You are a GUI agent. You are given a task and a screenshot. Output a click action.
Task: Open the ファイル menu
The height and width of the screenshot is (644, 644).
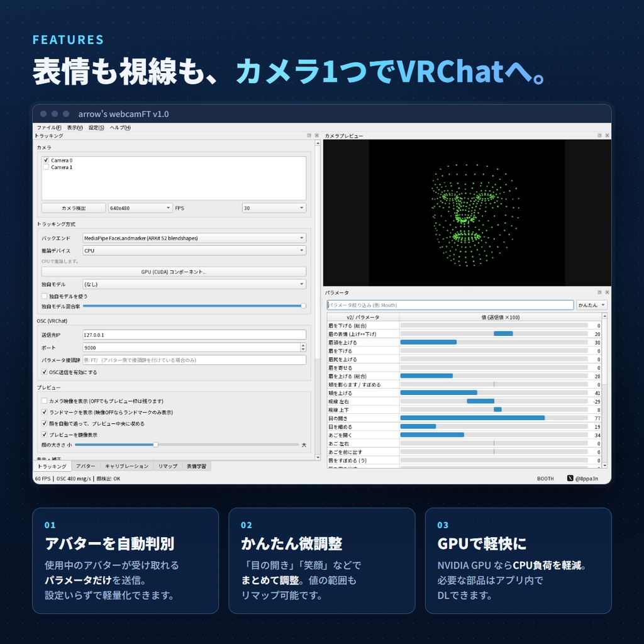(49, 128)
